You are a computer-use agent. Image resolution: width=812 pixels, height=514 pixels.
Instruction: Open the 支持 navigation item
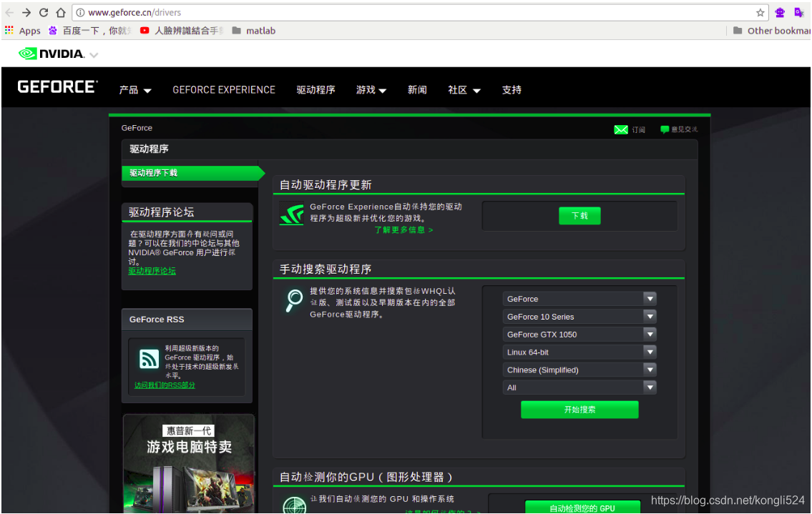pyautogui.click(x=512, y=90)
